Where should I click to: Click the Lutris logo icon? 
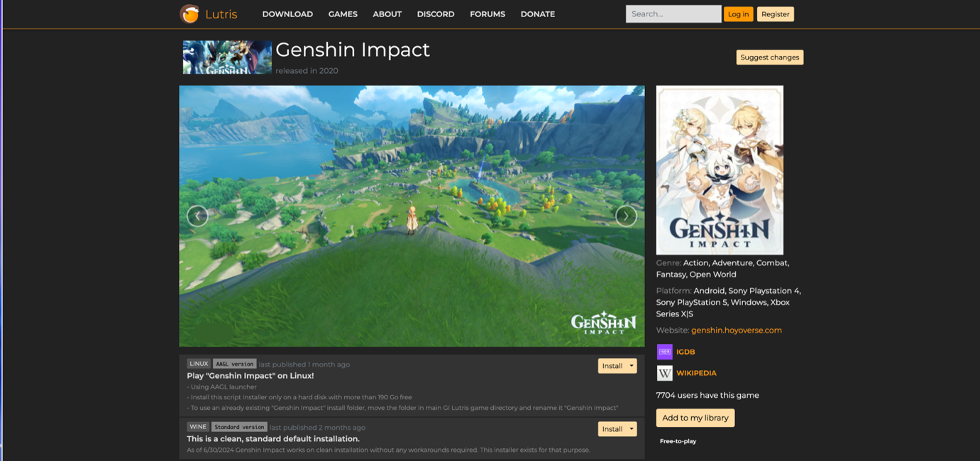(189, 13)
